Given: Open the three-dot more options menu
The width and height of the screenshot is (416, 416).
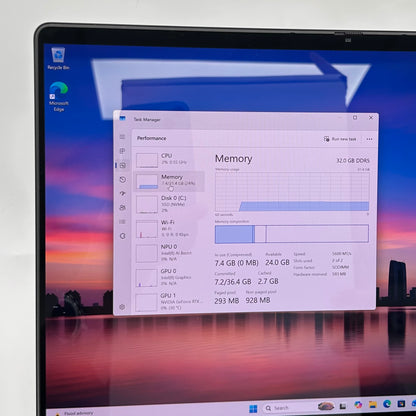Looking at the screenshot, I should tap(369, 139).
